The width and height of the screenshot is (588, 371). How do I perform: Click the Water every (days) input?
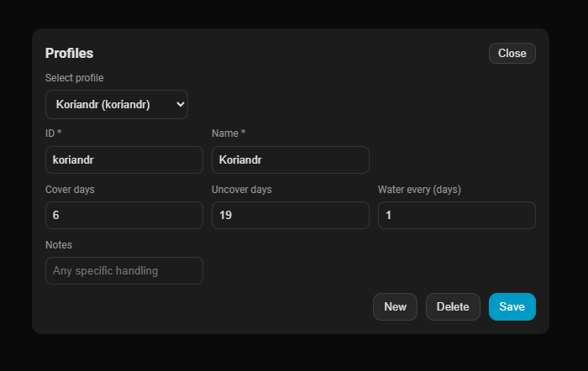point(456,216)
